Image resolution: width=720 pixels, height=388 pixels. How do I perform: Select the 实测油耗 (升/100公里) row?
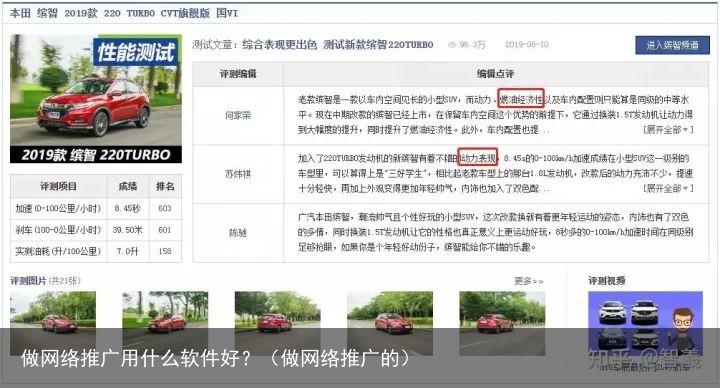[96, 251]
